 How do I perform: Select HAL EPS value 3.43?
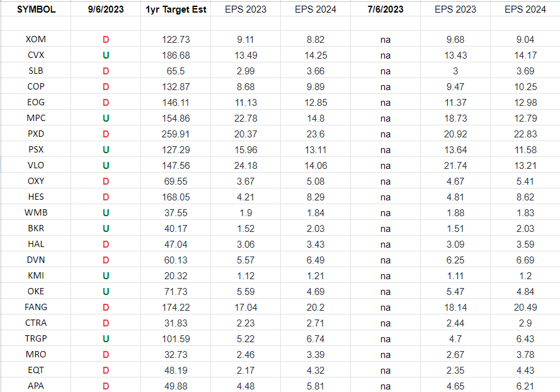click(316, 244)
